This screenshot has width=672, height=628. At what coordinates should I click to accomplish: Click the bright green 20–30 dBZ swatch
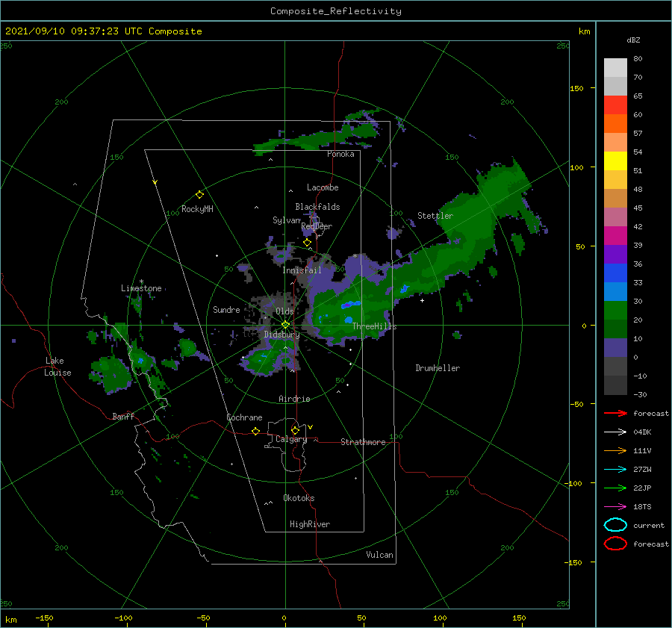coord(615,311)
